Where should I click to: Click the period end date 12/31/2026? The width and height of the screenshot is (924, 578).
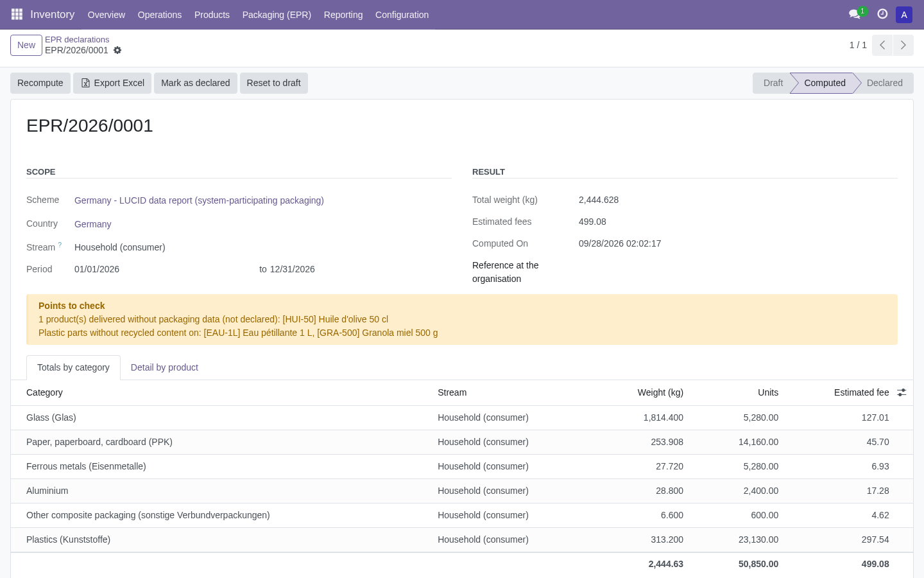pos(293,269)
